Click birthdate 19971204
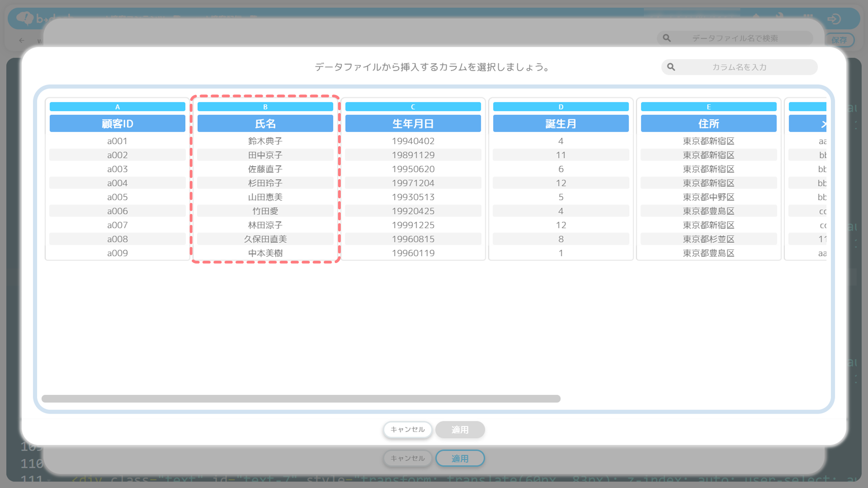Image resolution: width=868 pixels, height=488 pixels. click(x=413, y=183)
